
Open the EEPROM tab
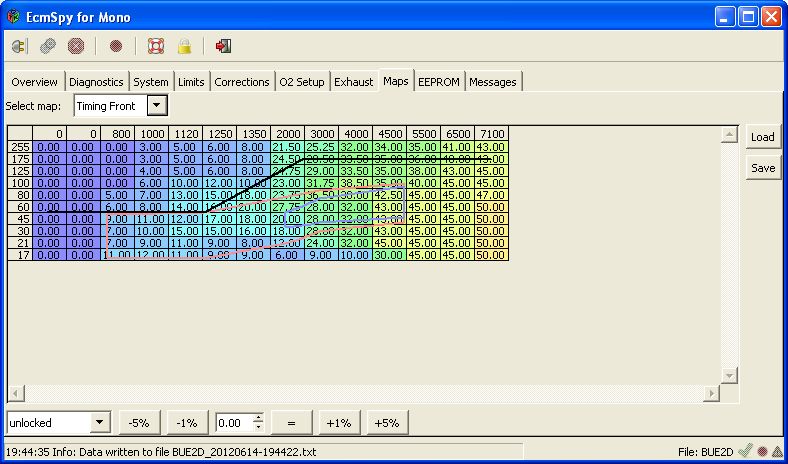(439, 82)
